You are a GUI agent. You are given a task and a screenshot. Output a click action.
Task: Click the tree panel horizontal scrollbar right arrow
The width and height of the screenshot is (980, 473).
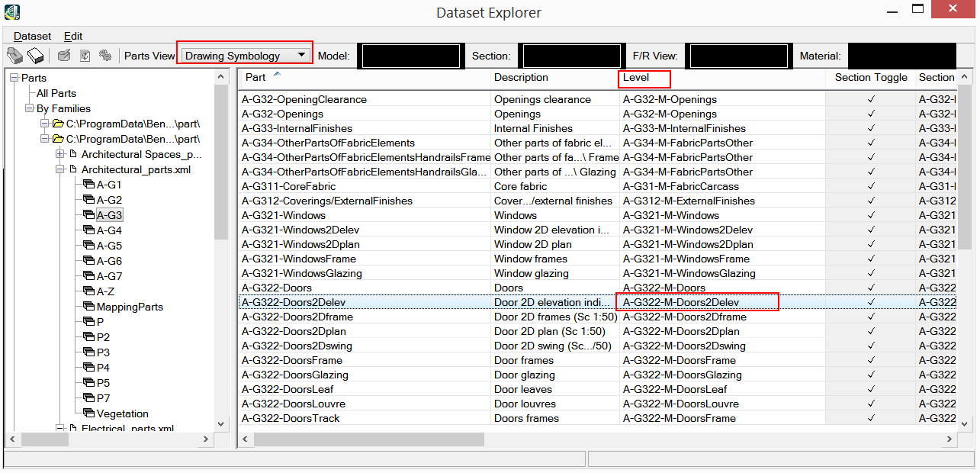click(x=207, y=439)
